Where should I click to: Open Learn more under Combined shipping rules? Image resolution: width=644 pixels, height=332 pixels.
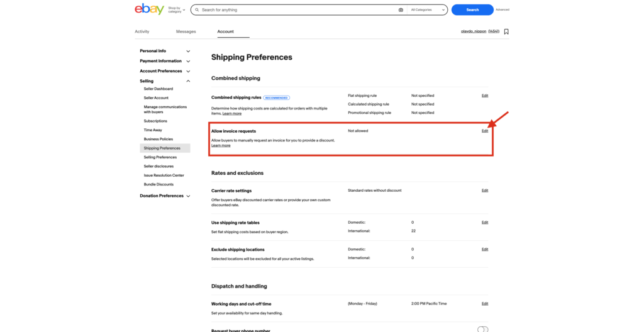click(232, 113)
